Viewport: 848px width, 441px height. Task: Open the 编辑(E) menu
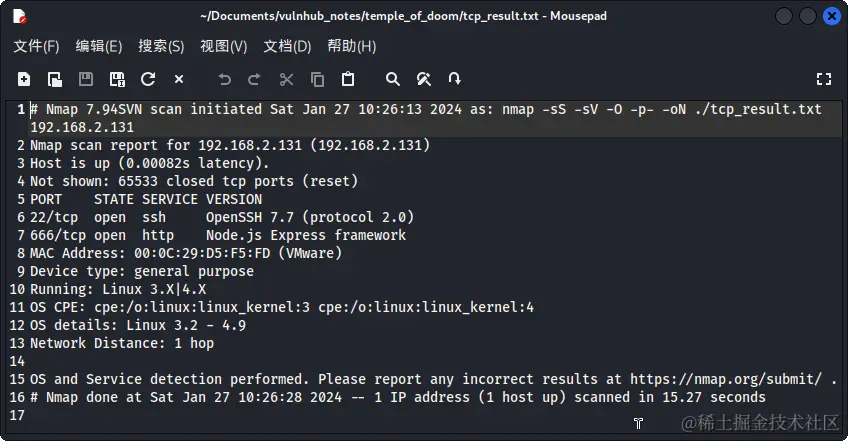[x=99, y=46]
